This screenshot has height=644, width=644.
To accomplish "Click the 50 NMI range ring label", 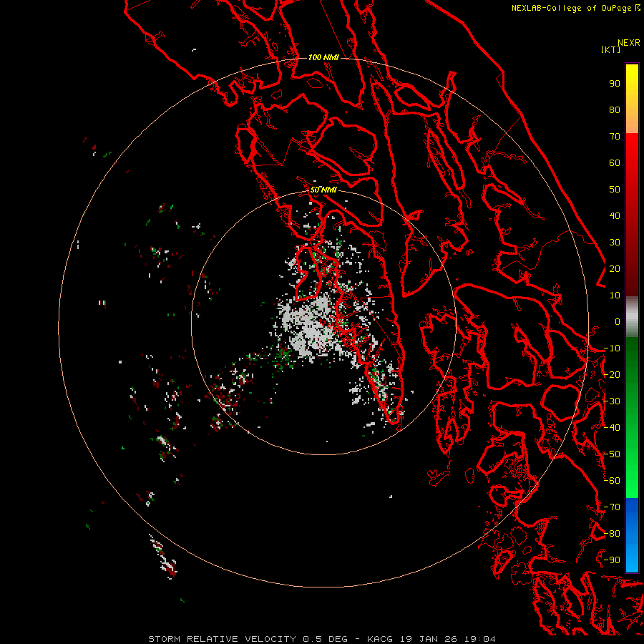I will click(323, 190).
